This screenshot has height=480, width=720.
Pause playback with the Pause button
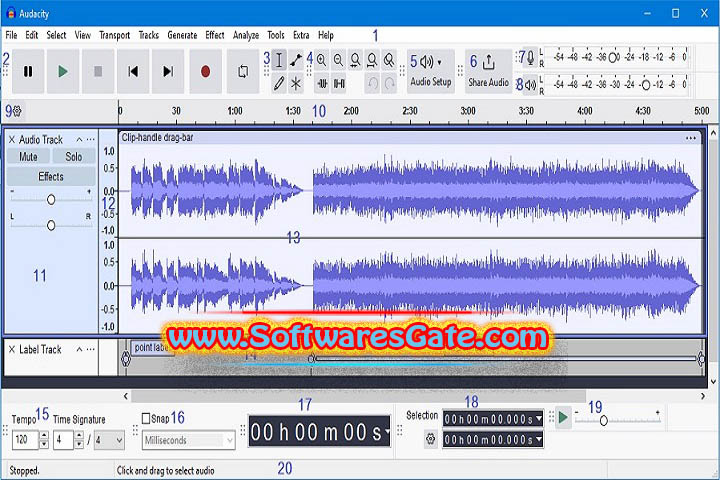pos(28,72)
